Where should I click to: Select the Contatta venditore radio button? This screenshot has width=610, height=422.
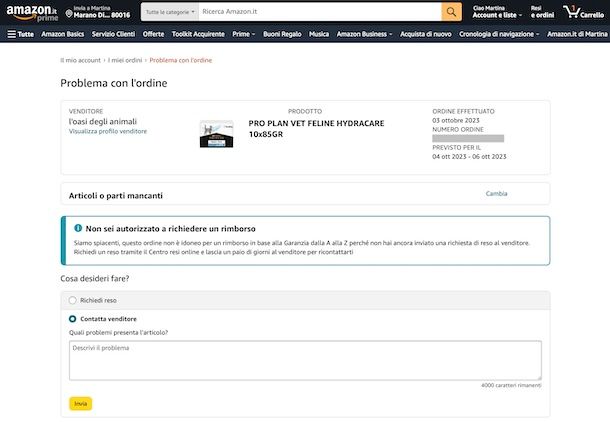(72, 319)
